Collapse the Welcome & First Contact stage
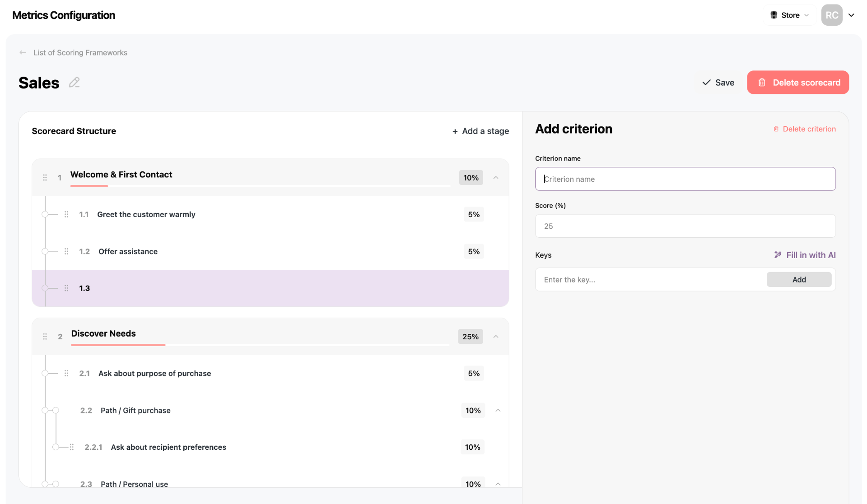Image resolution: width=867 pixels, height=504 pixels. click(496, 178)
